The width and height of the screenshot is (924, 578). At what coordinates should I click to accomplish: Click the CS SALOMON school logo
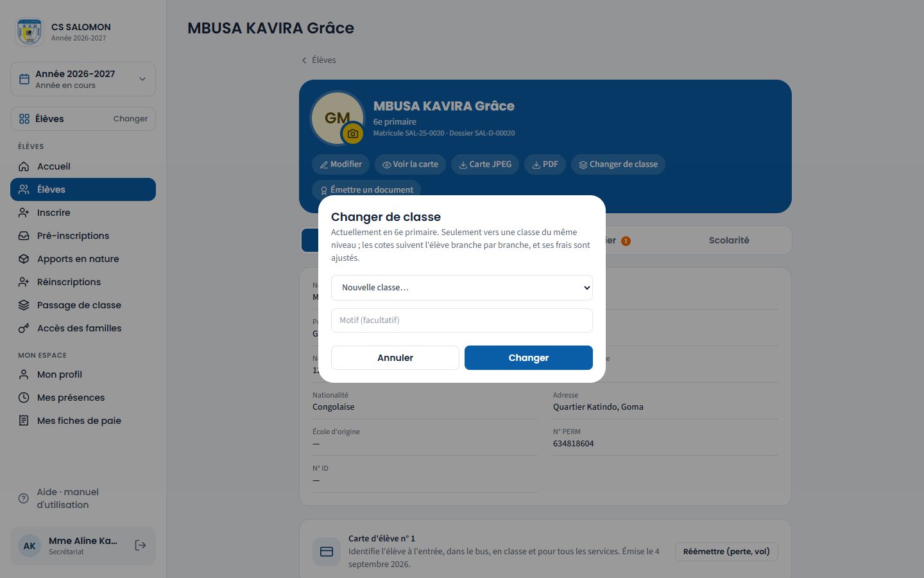pyautogui.click(x=30, y=31)
